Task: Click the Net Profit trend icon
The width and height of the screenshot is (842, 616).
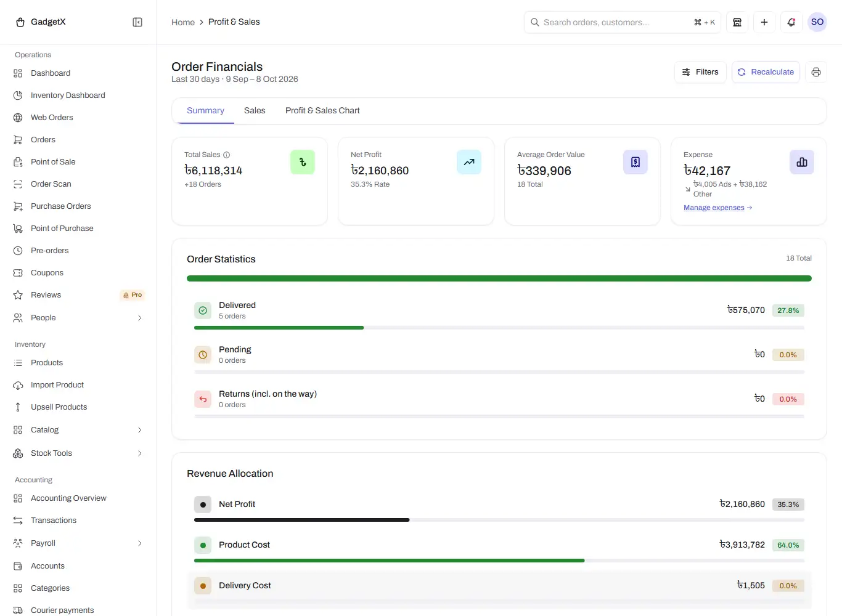Action: (469, 162)
